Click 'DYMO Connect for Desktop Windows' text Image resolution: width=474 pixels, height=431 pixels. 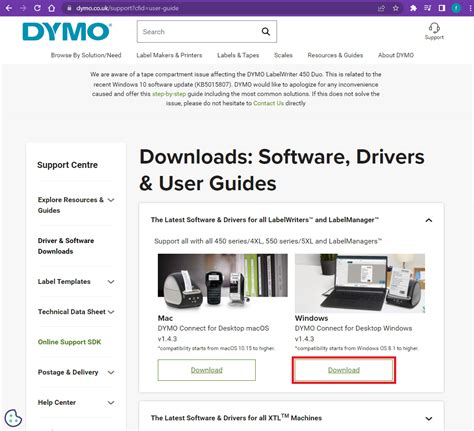pos(353,328)
